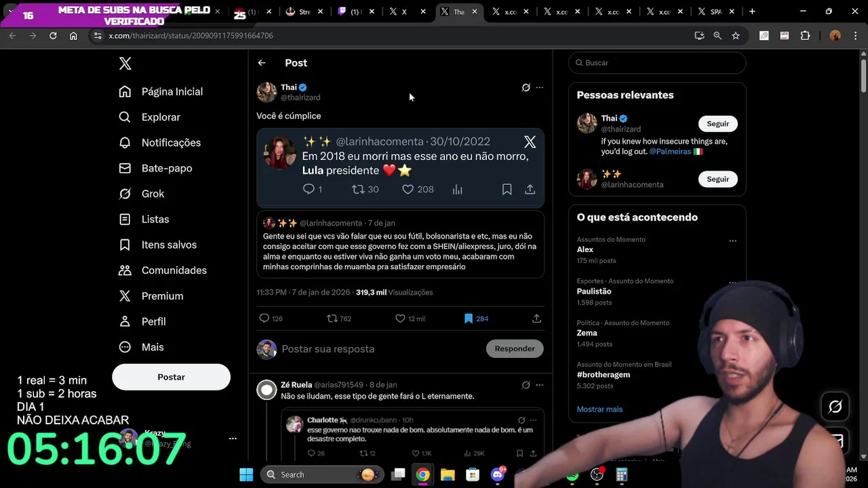Click repost icon showing 30
The image size is (868, 488).
(358, 189)
